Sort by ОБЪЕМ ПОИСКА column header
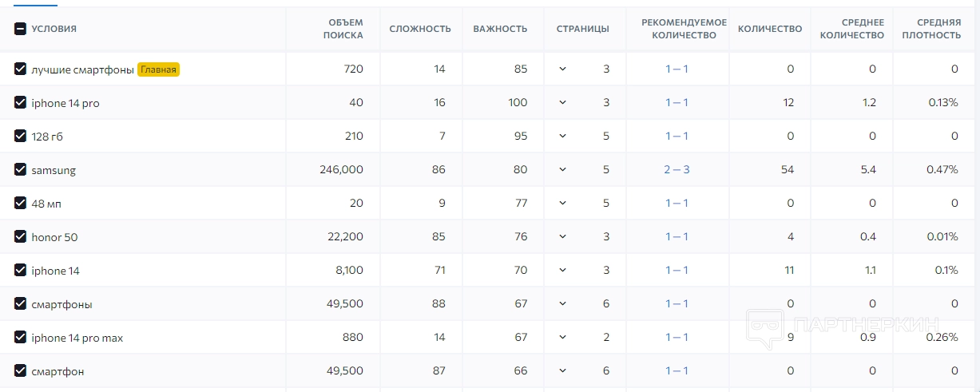 [x=343, y=29]
